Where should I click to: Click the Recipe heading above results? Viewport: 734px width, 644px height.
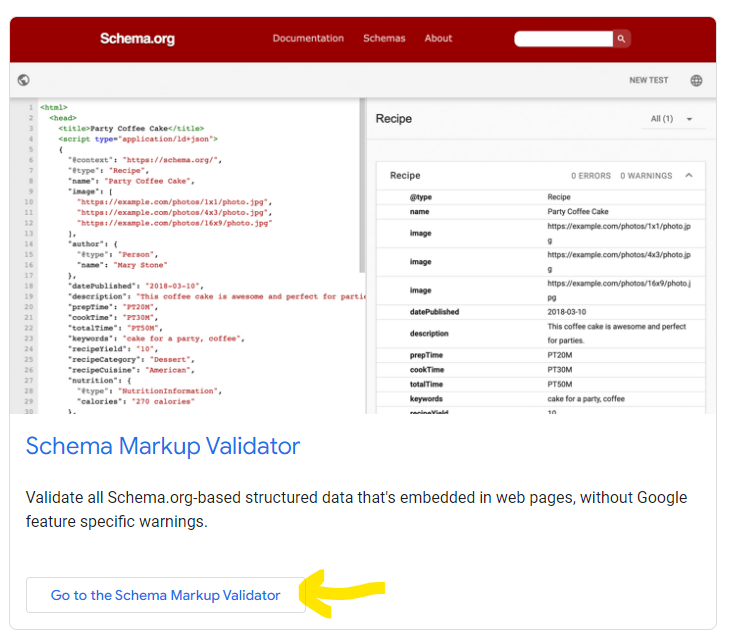pos(394,119)
